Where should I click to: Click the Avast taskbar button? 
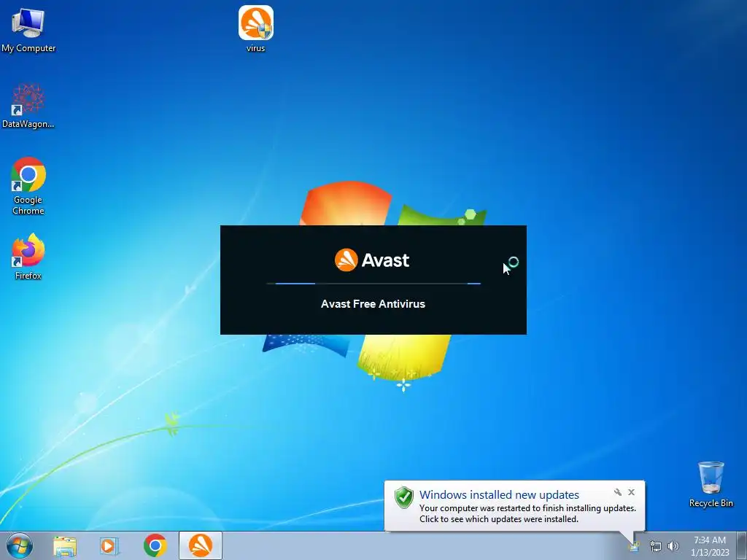[201, 545]
